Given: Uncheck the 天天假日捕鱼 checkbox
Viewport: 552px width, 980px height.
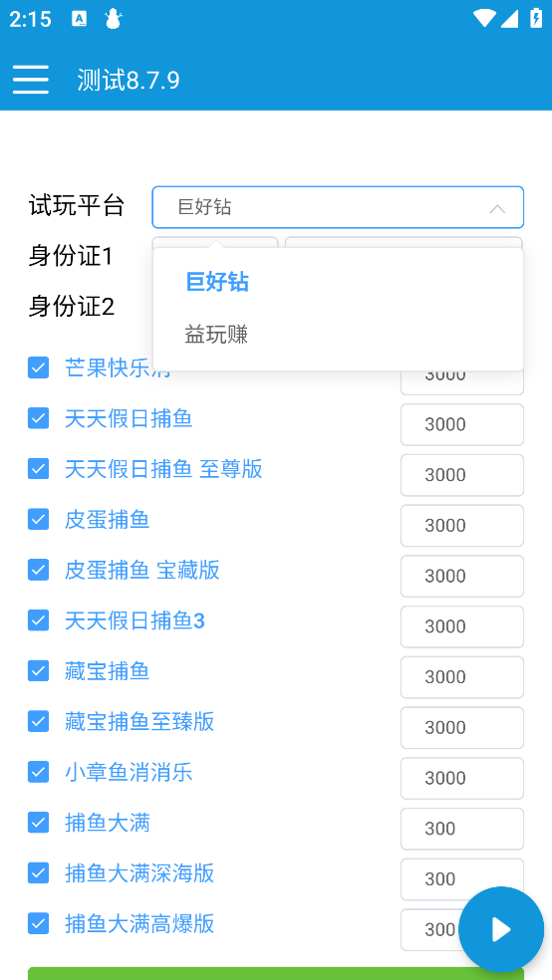Looking at the screenshot, I should [x=38, y=417].
